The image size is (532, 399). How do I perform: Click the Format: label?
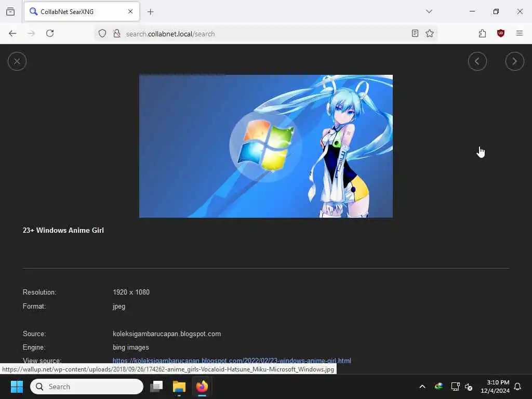click(34, 307)
